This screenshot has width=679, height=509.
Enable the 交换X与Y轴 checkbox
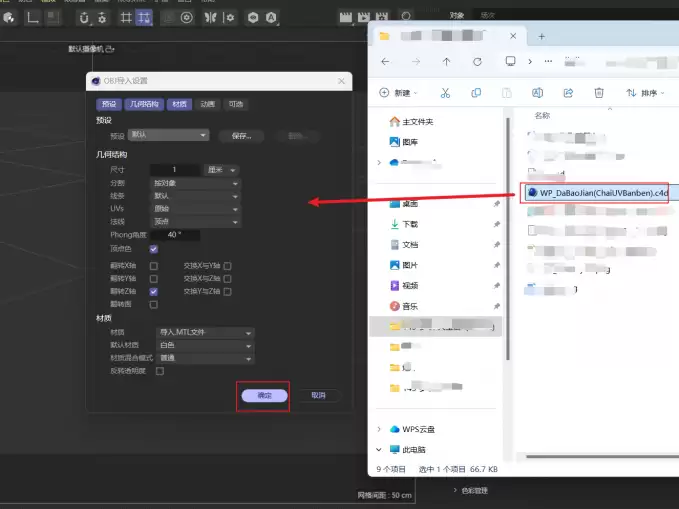click(x=228, y=266)
